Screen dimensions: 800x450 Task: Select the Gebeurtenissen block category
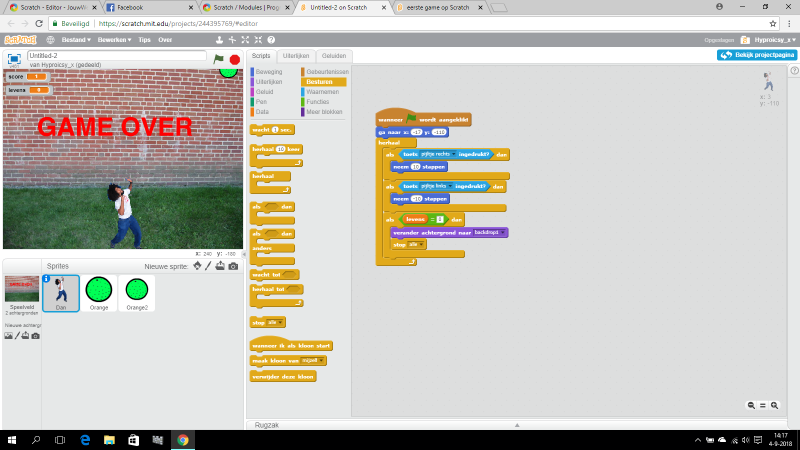(x=325, y=72)
